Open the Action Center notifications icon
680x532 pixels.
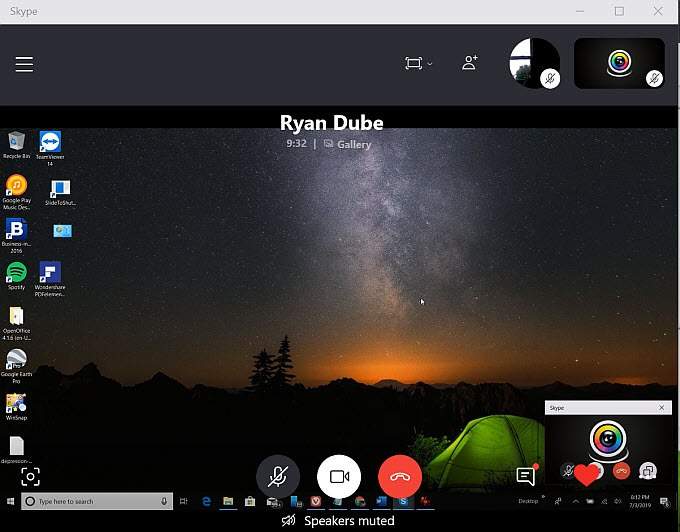click(664, 501)
